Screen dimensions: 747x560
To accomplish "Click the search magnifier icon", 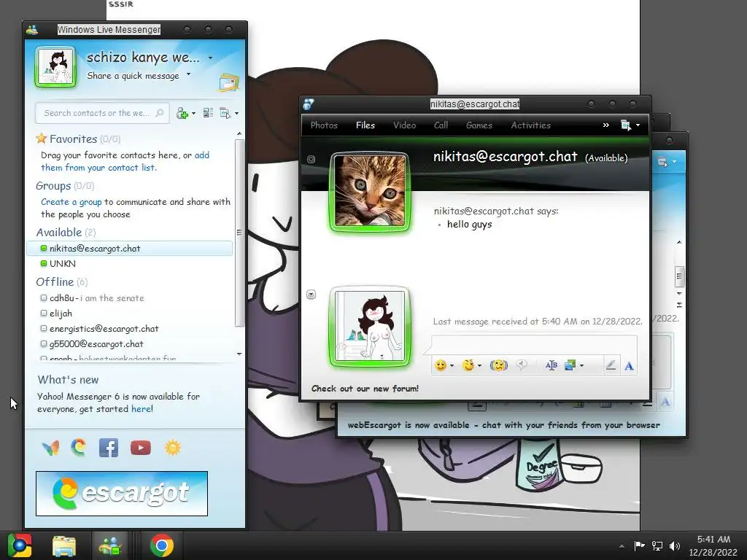I will 160,113.
